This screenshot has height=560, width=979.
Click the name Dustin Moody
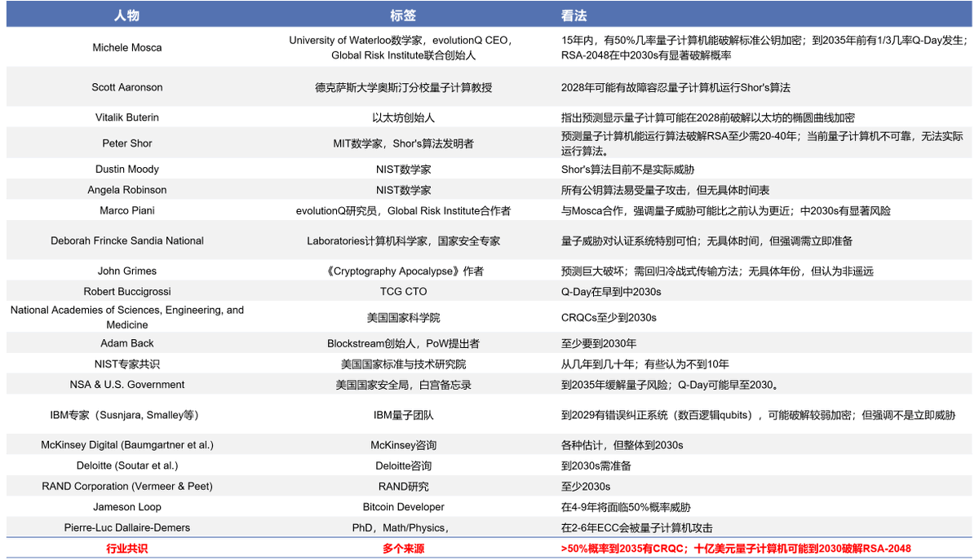127,170
